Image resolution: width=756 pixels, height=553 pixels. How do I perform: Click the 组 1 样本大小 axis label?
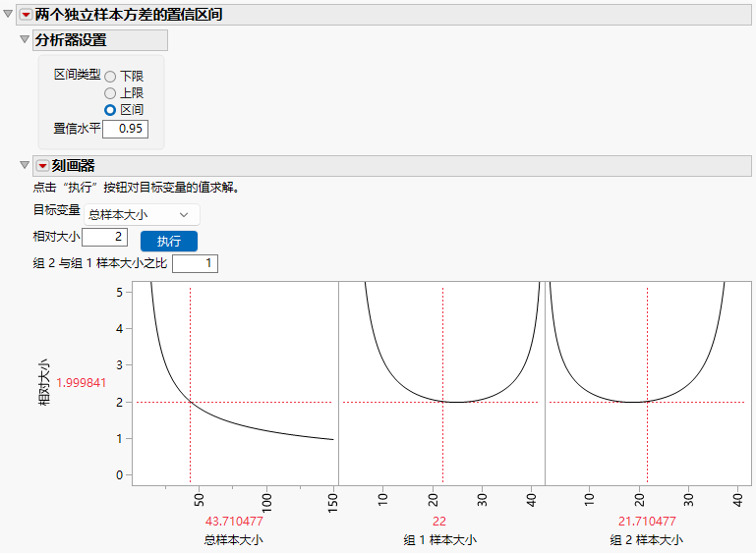(x=439, y=540)
